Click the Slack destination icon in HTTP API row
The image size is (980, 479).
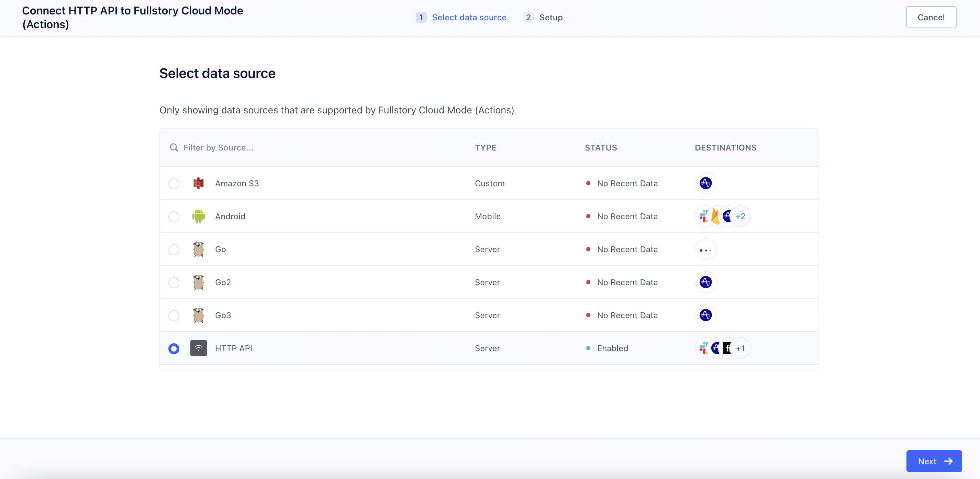point(703,348)
